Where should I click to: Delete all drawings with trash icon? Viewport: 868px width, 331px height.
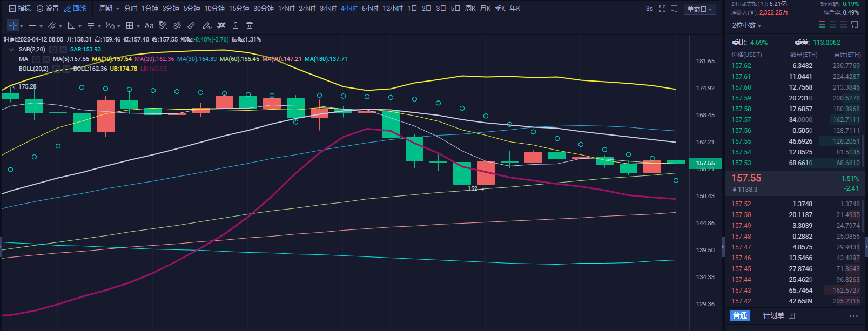(250, 25)
